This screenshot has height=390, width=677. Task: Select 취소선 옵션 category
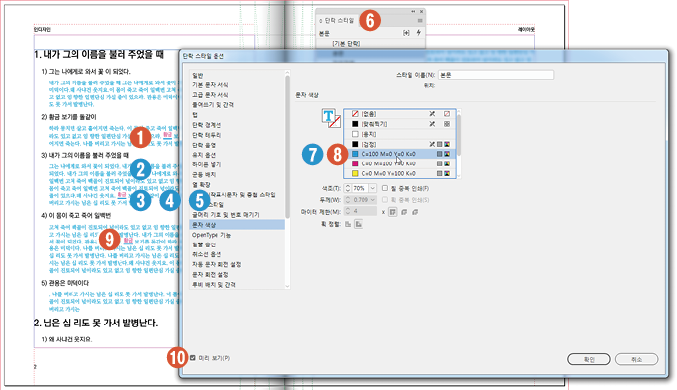(206, 254)
